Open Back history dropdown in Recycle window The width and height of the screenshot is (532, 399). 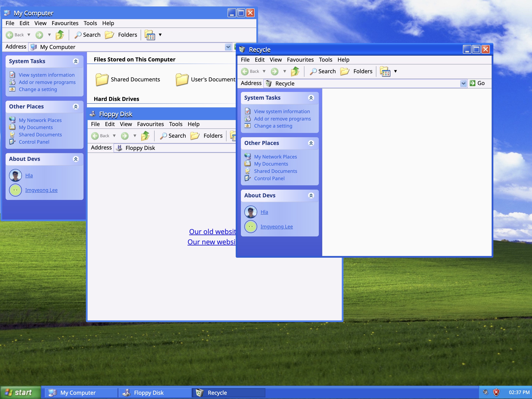pyautogui.click(x=264, y=72)
